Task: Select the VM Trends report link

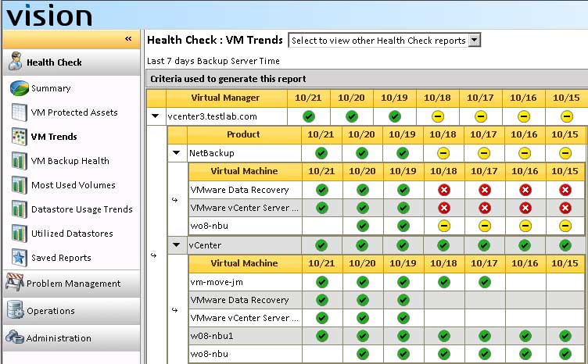Action: pos(54,137)
